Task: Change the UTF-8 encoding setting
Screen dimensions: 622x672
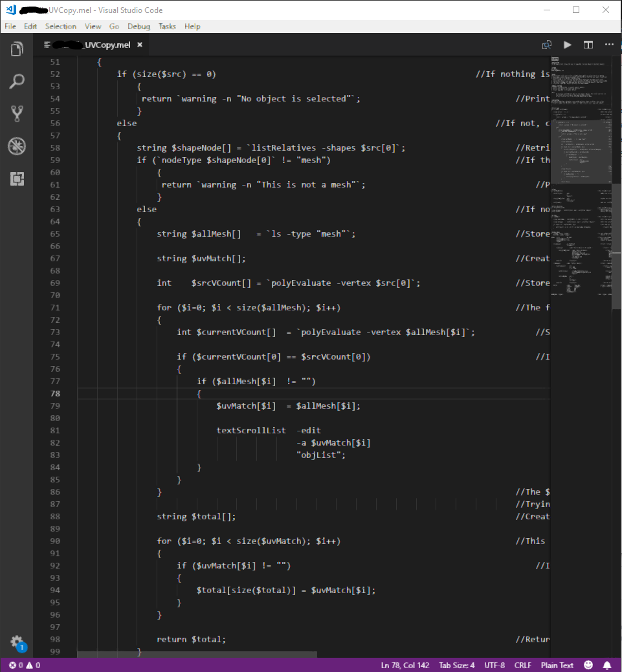Action: click(494, 664)
